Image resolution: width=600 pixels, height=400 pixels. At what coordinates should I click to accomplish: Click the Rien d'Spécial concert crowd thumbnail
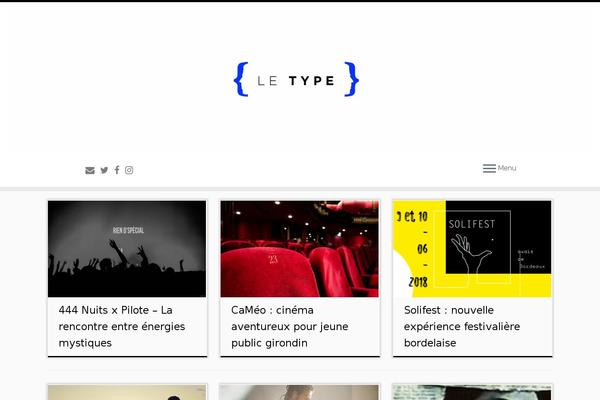pos(127,249)
